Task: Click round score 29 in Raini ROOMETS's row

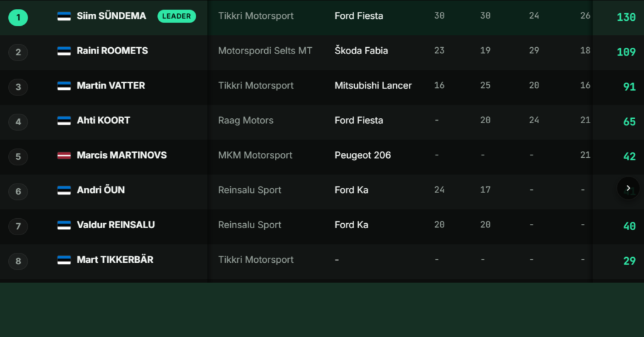Action: [534, 50]
